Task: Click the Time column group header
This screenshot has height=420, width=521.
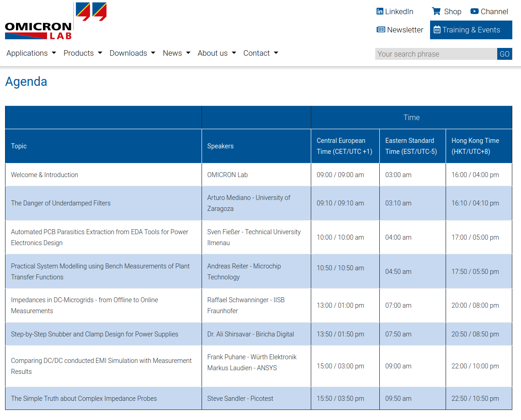Action: (x=411, y=117)
